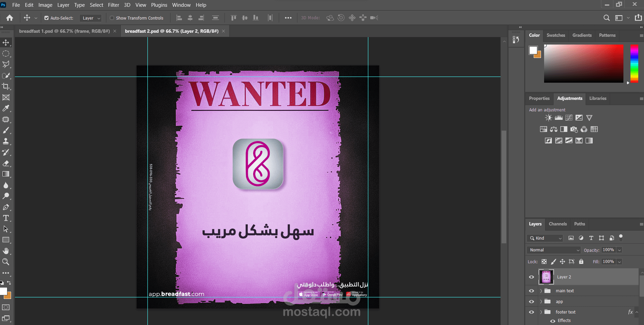Select the Rectangle shape tool

(x=6, y=240)
